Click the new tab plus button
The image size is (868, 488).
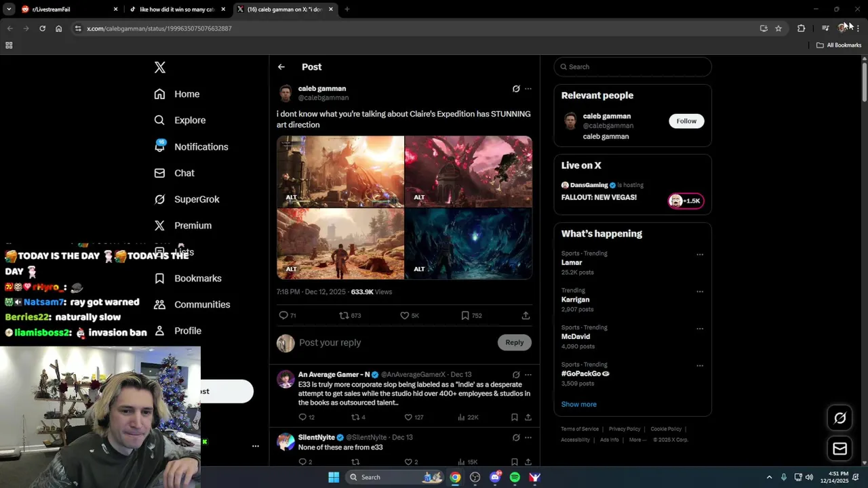[x=347, y=9]
